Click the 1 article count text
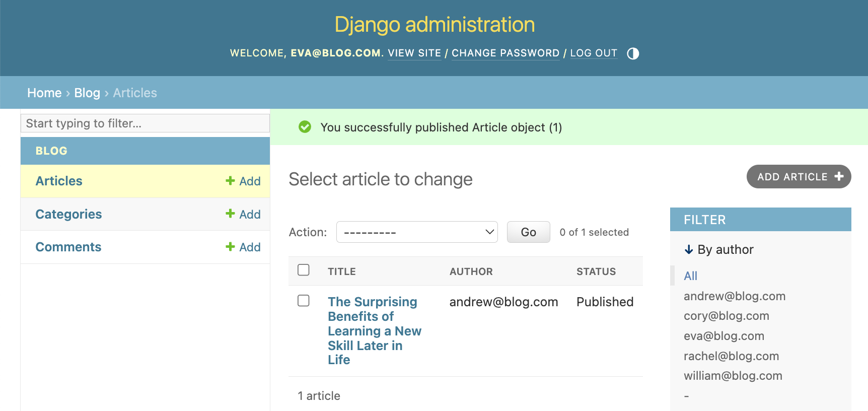The height and width of the screenshot is (411, 868). [319, 396]
